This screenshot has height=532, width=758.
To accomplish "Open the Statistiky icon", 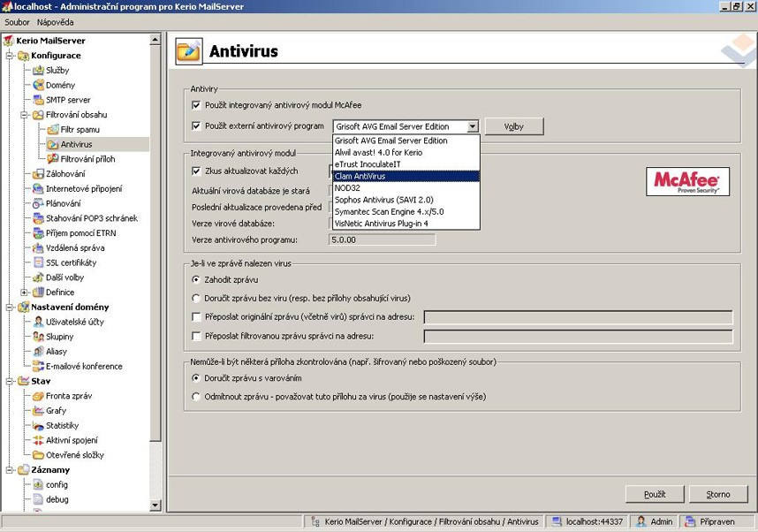I will 38,426.
